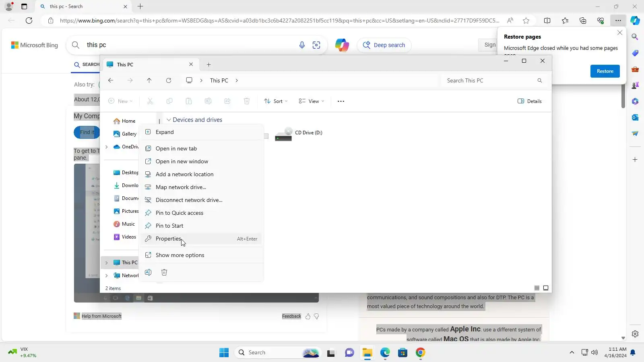Select Disconnect network drive…
Viewport: 644px width, 362px height.
[x=201, y=200]
